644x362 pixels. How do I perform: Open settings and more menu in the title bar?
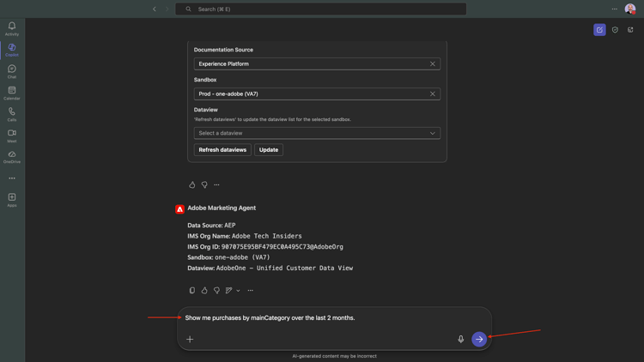pyautogui.click(x=615, y=9)
